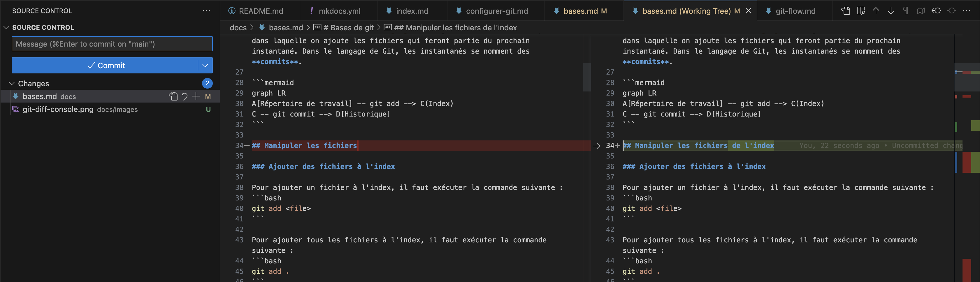The image size is (980, 282).
Task: Stage bases.md with the plus icon
Action: tap(196, 96)
